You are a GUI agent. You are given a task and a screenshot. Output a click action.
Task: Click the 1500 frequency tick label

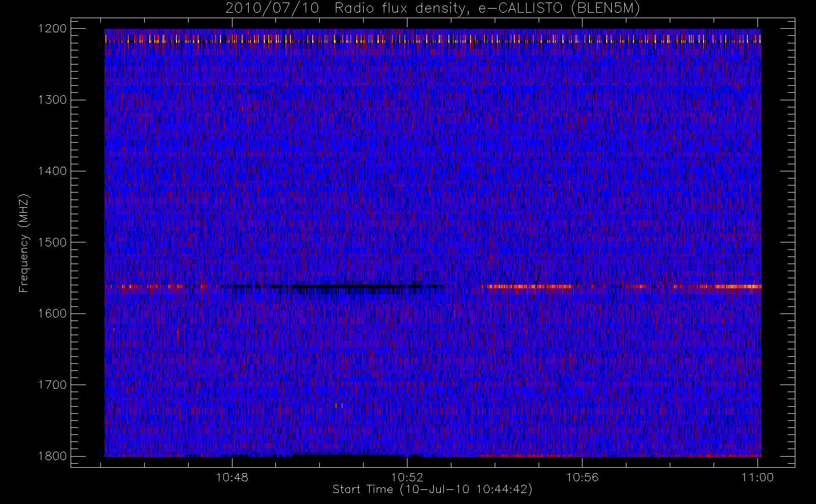[52, 242]
